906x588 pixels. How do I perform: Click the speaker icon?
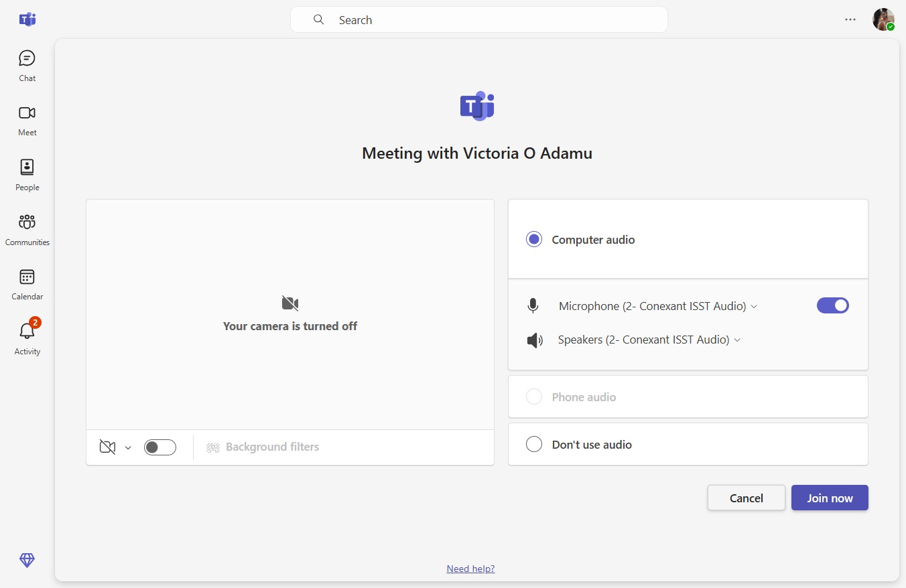(534, 340)
